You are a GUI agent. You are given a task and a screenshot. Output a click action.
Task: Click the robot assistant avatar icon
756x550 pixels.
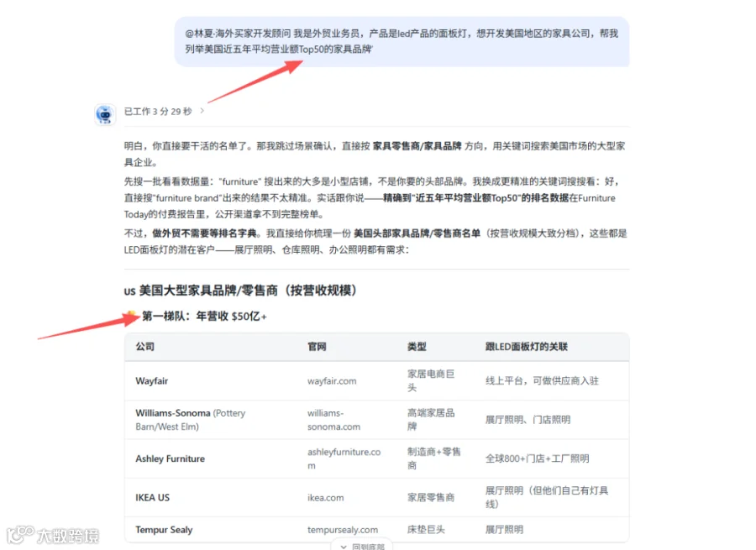coord(105,115)
